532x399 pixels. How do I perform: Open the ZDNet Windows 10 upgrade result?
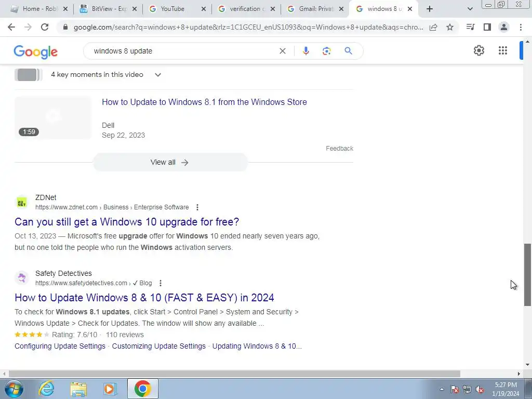[x=127, y=222]
